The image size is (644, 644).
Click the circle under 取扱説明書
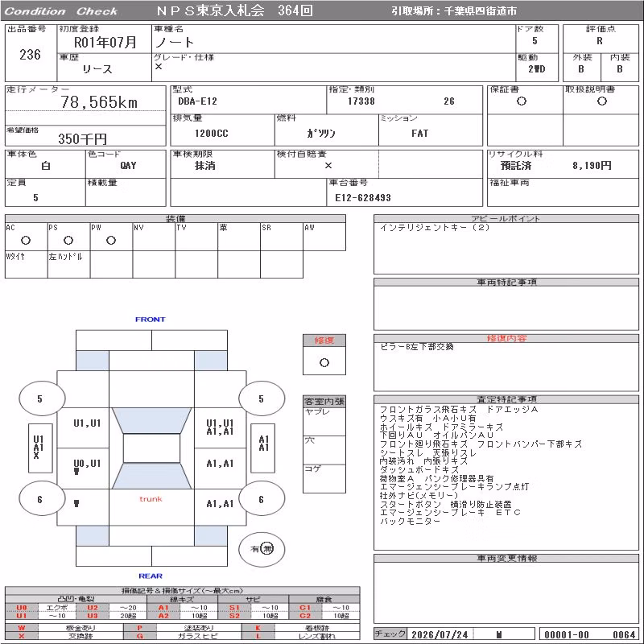[x=602, y=101]
